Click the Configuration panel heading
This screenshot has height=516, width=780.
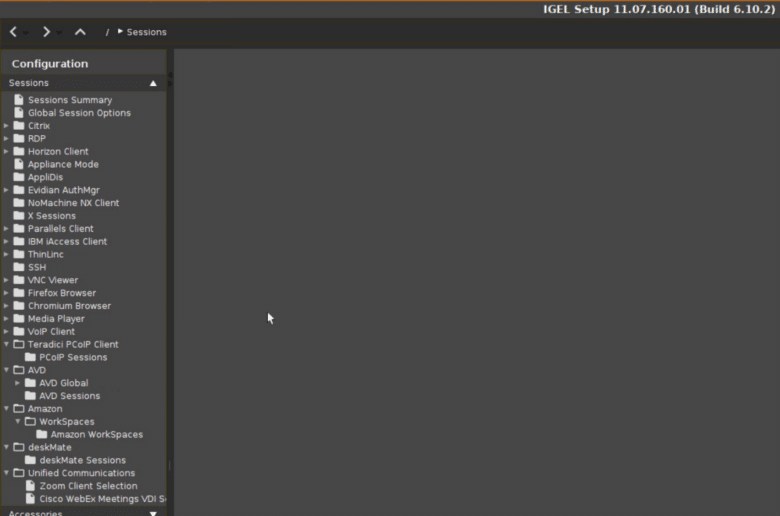pyautogui.click(x=50, y=64)
